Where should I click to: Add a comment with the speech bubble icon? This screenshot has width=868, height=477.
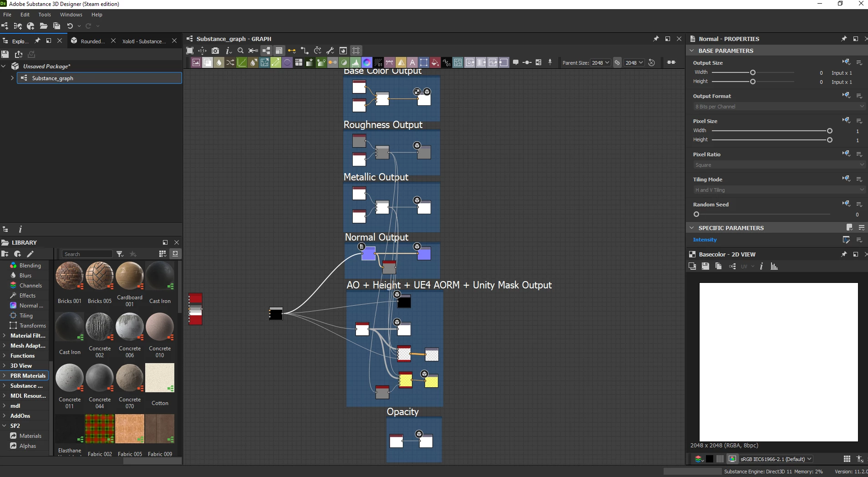(x=516, y=62)
